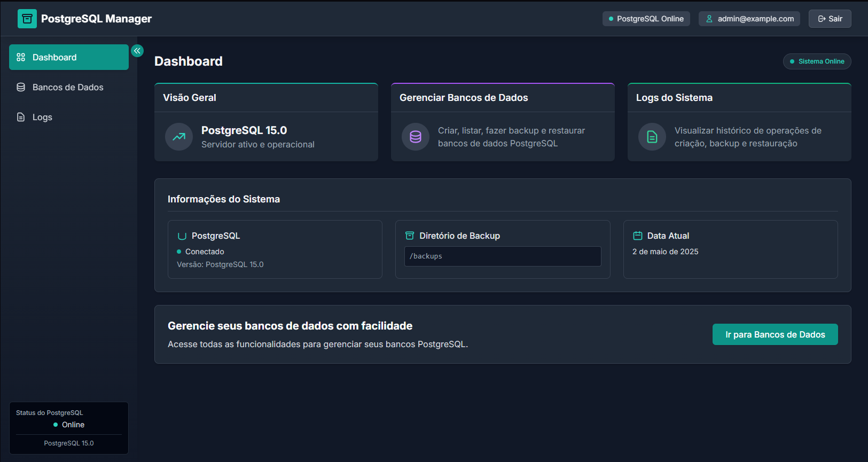Image resolution: width=868 pixels, height=462 pixels.
Task: Click the Online status dot in sidebar footer
Action: 56,425
